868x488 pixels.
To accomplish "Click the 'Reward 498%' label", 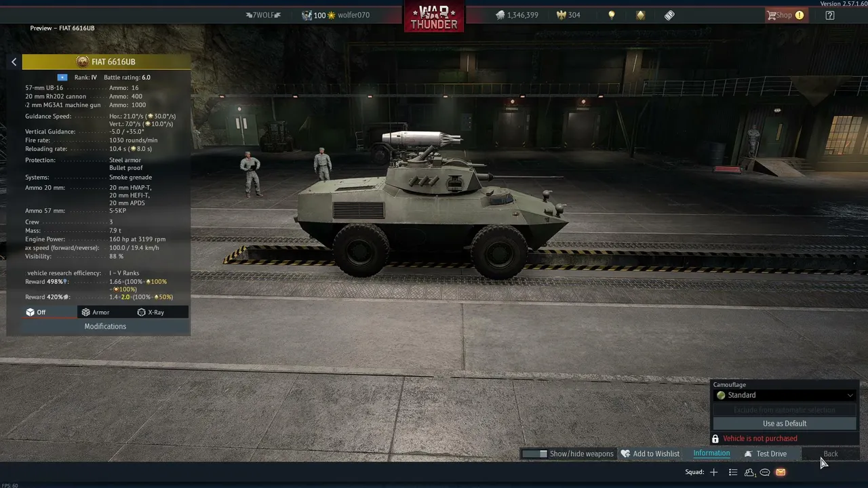I will coord(47,282).
